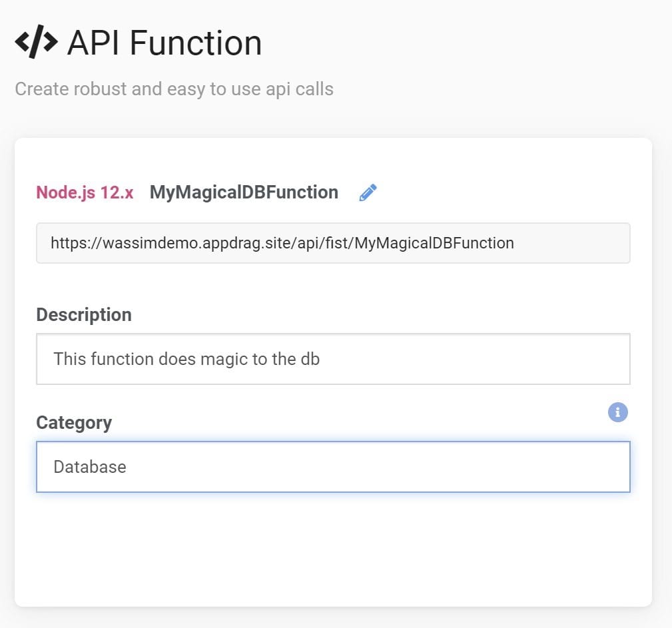Viewport: 672px width, 628px height.
Task: Click the API endpoint URL field
Action: (x=333, y=243)
